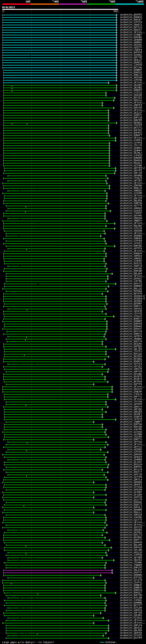146x644 pixels.
Task: Click the cyan alignment bar for UniRef100_B9SP53
Action: pos(60,15)
